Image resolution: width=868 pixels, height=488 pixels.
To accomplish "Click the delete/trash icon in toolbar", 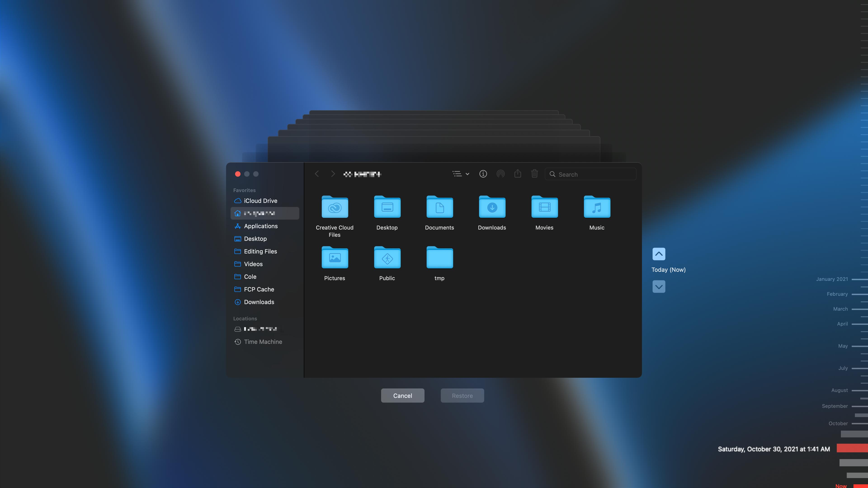I will (535, 173).
